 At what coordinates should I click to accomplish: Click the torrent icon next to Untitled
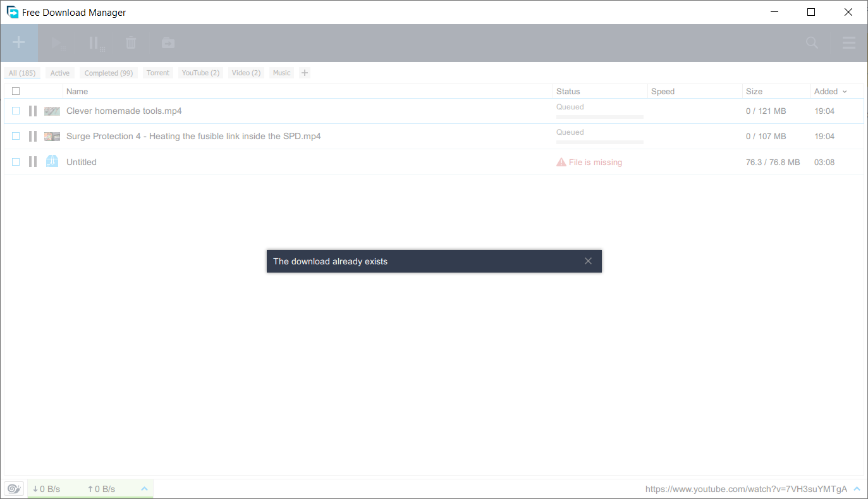tap(52, 162)
